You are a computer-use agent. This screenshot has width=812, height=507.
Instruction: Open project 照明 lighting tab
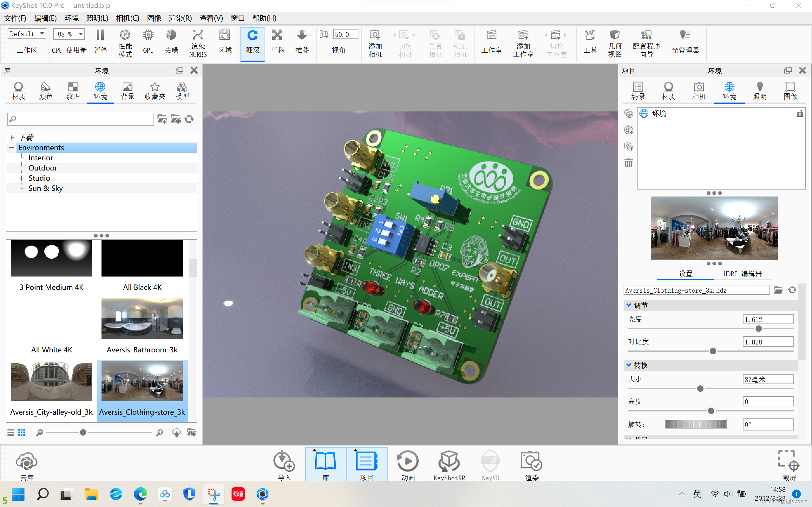(760, 91)
